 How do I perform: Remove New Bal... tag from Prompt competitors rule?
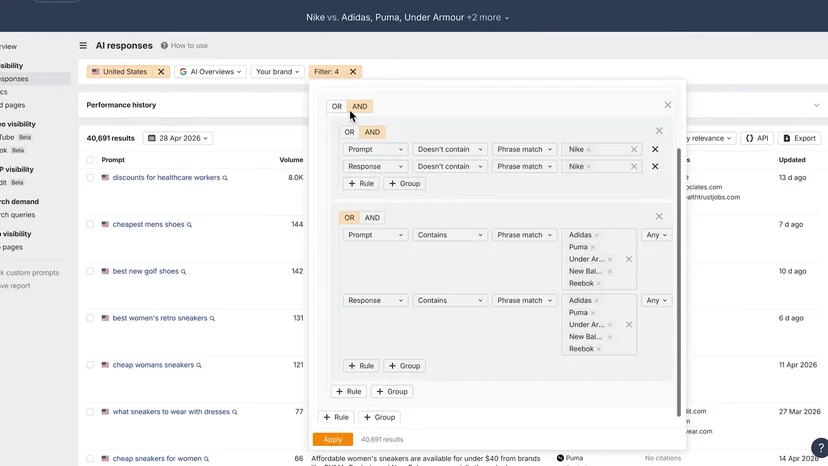pyautogui.click(x=609, y=272)
